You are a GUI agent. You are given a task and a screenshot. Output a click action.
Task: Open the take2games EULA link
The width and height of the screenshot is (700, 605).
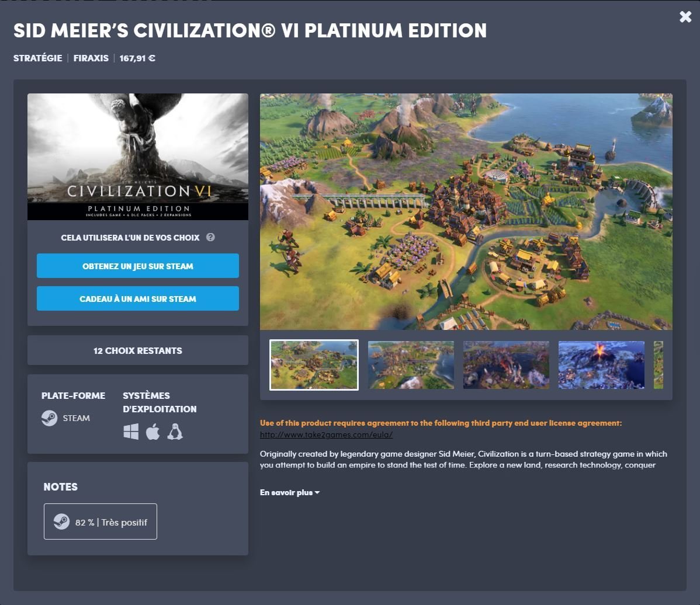(327, 434)
